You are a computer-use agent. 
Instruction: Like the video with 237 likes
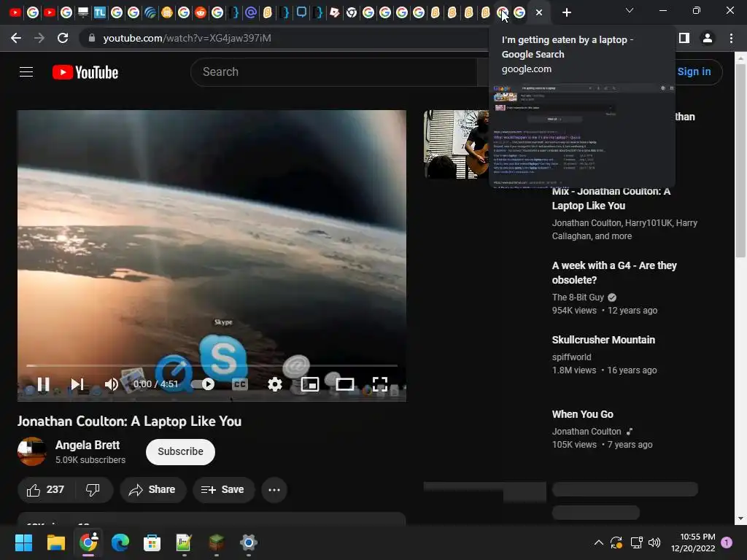(x=46, y=489)
